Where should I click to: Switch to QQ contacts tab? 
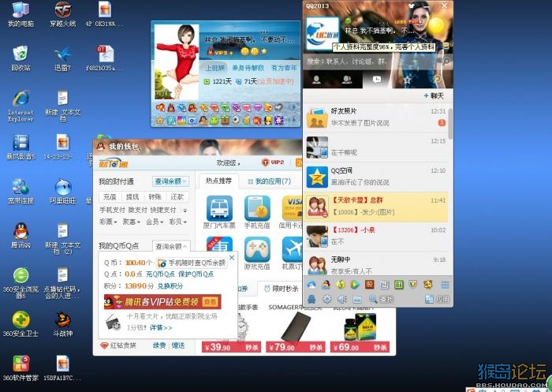(316, 80)
